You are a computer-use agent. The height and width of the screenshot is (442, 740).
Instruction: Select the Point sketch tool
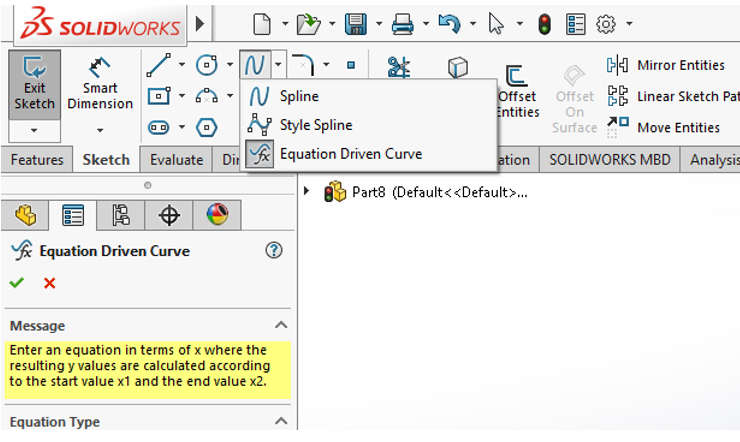[x=351, y=65]
